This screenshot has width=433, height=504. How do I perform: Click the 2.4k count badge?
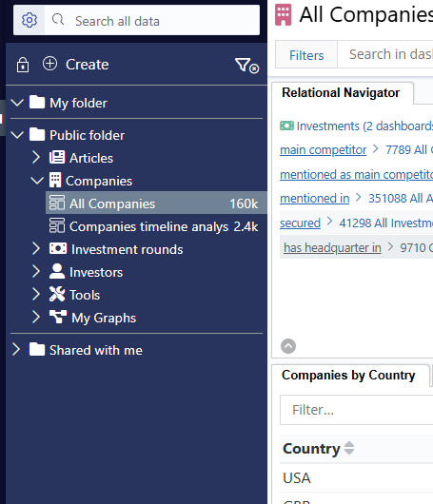pyautogui.click(x=246, y=226)
